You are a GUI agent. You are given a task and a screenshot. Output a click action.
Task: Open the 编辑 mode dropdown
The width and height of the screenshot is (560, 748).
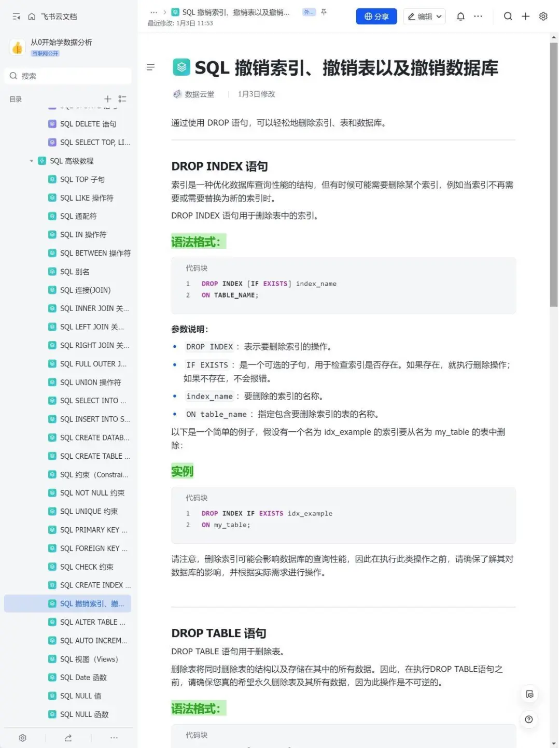tap(424, 16)
